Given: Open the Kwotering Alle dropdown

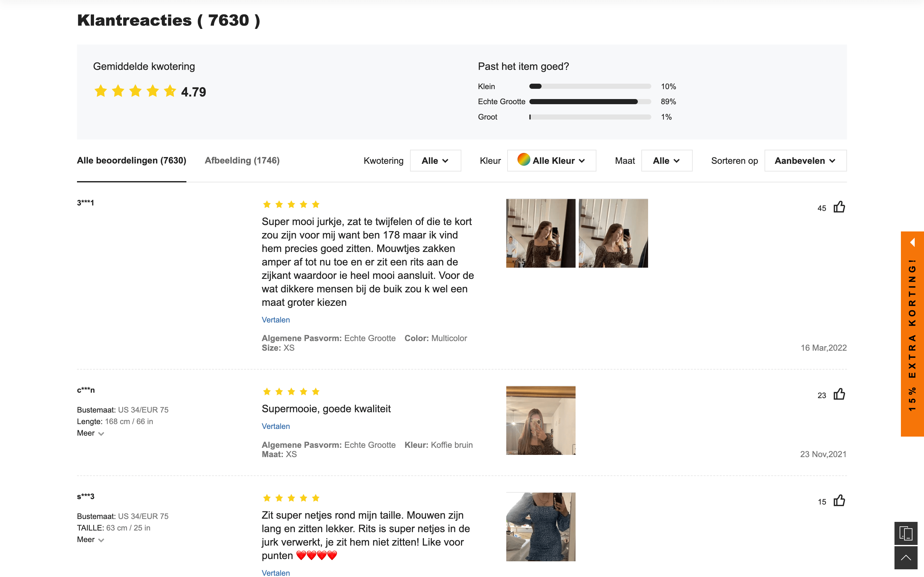Looking at the screenshot, I should 435,161.
